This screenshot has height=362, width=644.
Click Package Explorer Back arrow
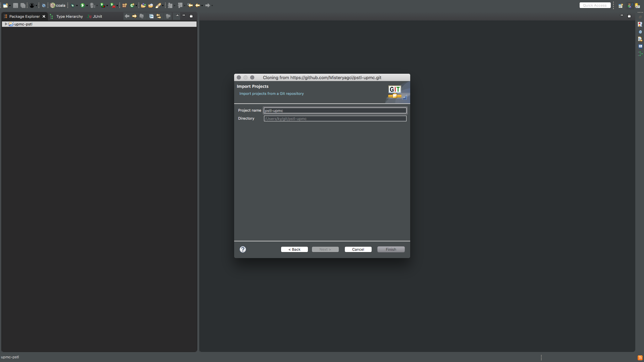tap(127, 16)
